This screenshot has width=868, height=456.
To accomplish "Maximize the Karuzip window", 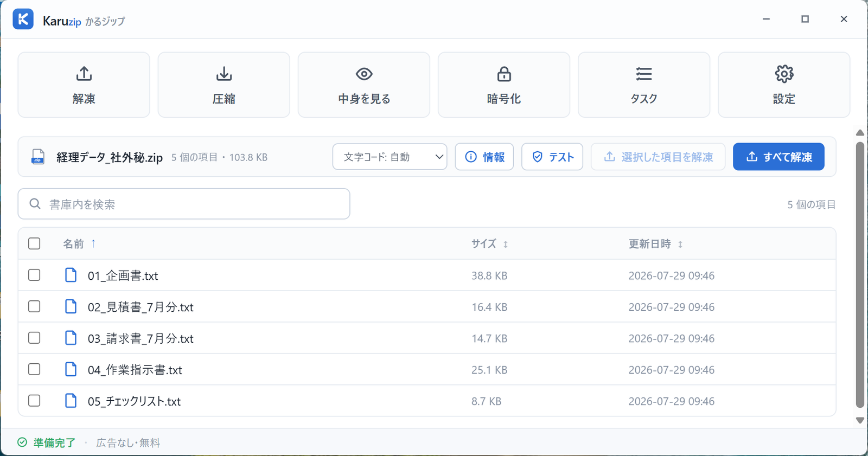I will click(x=805, y=19).
